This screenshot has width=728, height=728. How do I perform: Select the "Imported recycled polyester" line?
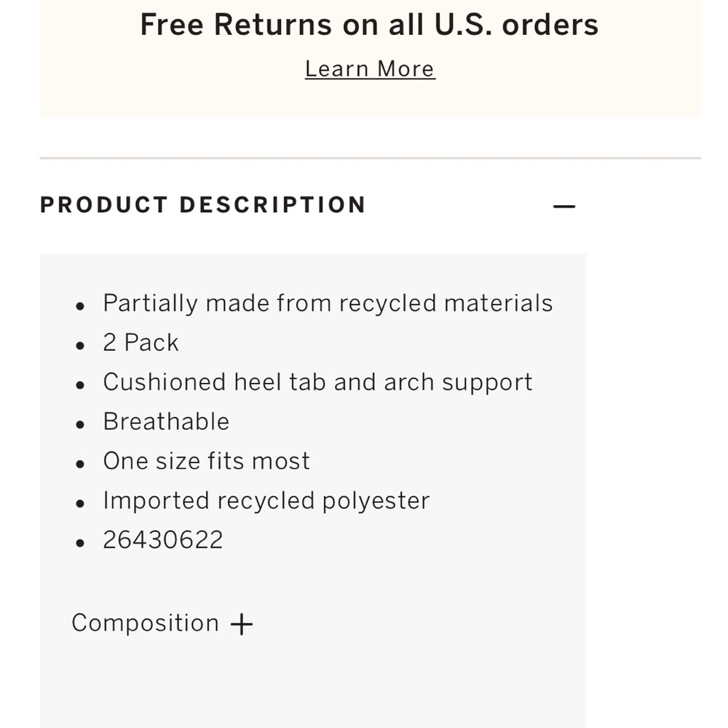[266, 501]
